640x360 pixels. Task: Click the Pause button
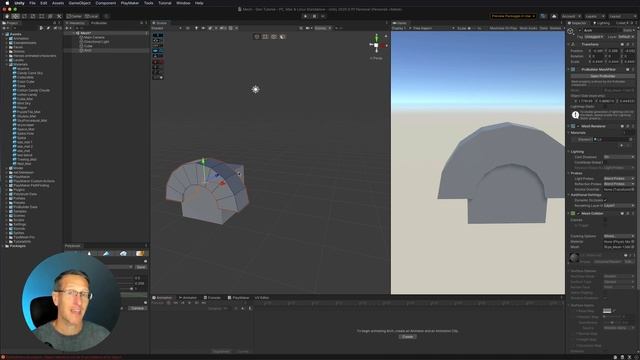pyautogui.click(x=314, y=16)
